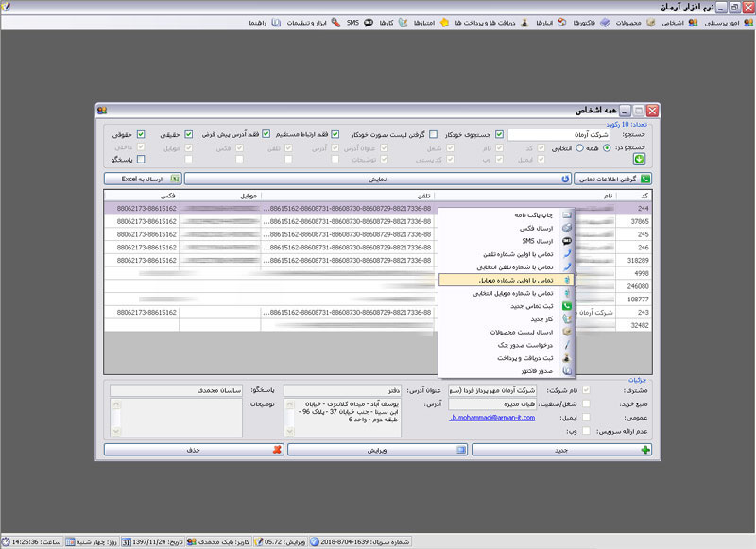756x549 pixels.
Task: Click the موبایل column header
Action: pyautogui.click(x=220, y=196)
